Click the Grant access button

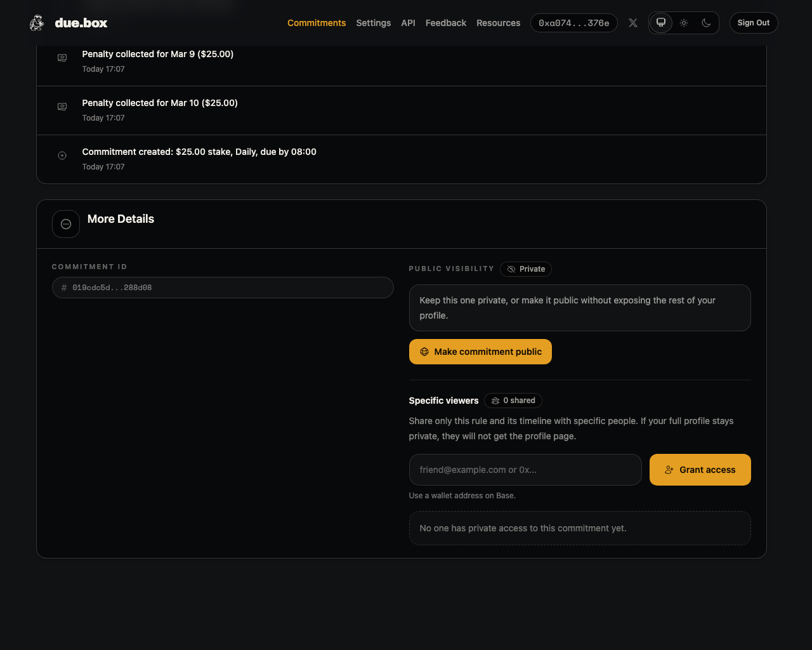coord(700,470)
